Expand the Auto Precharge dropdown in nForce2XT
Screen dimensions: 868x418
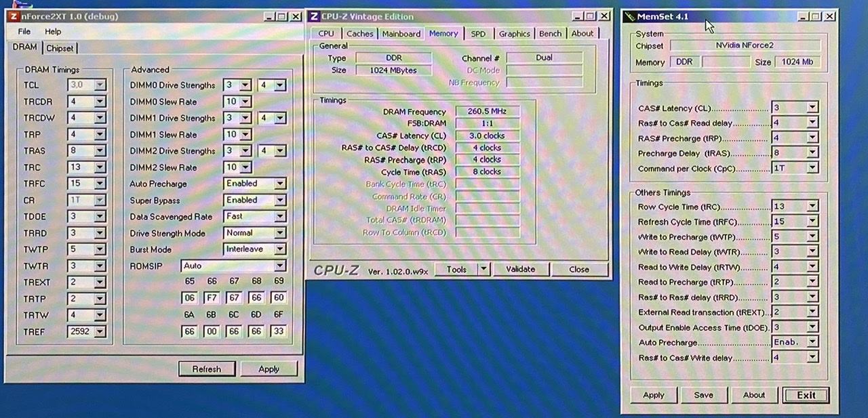tap(279, 184)
